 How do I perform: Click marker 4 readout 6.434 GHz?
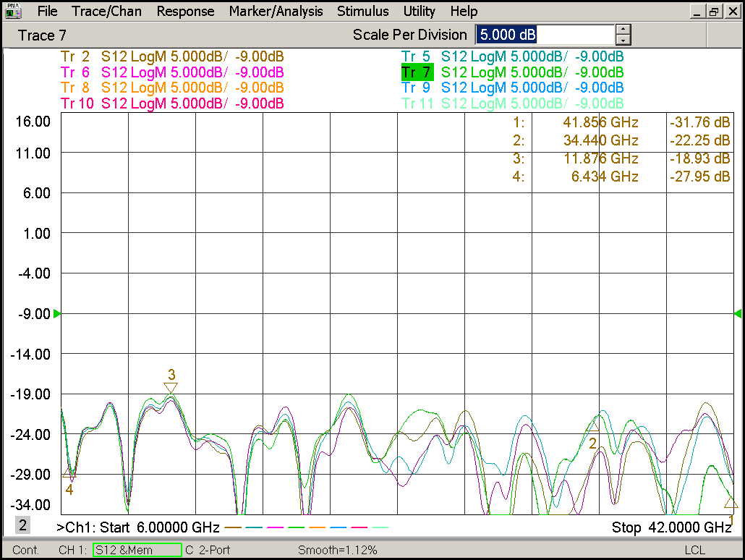coord(605,177)
